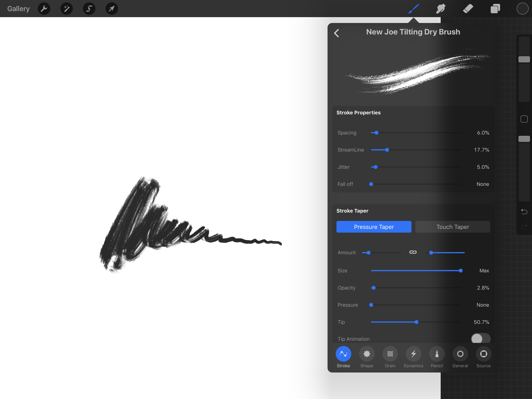Click the brush name title
Screen dimensions: 532x399
click(x=413, y=32)
